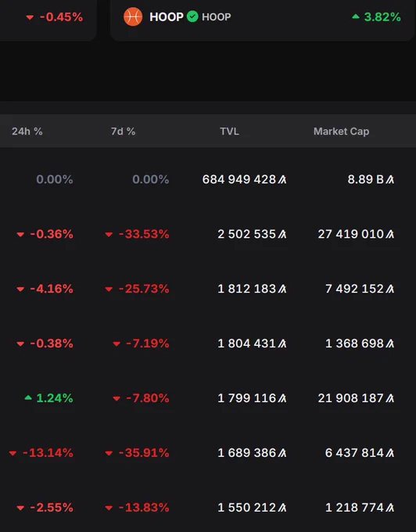Click the green verified badge beside HOOP
The height and width of the screenshot is (532, 416).
coord(192,16)
